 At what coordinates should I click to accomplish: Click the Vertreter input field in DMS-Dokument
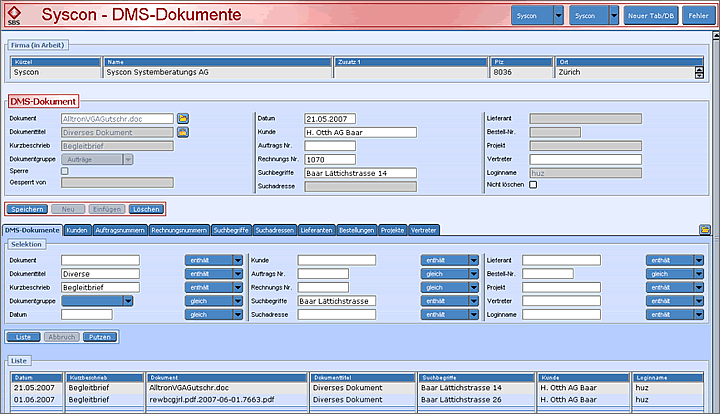click(x=585, y=159)
